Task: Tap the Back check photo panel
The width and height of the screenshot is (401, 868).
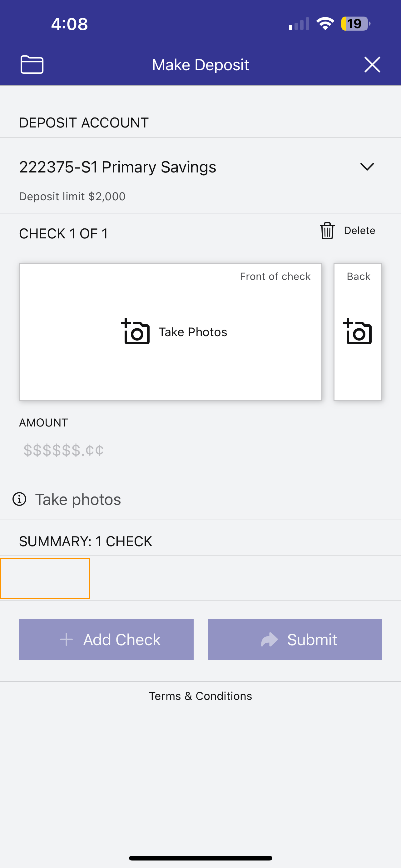Action: point(358,332)
